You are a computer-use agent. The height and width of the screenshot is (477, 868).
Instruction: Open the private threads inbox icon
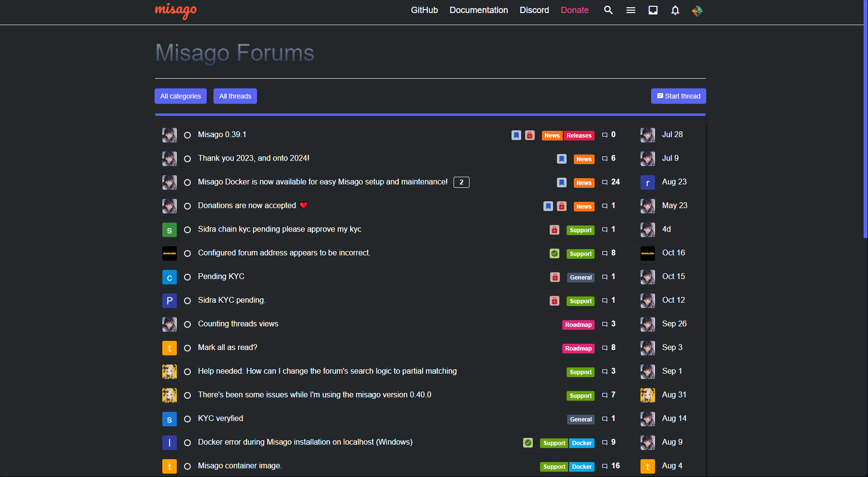(653, 10)
